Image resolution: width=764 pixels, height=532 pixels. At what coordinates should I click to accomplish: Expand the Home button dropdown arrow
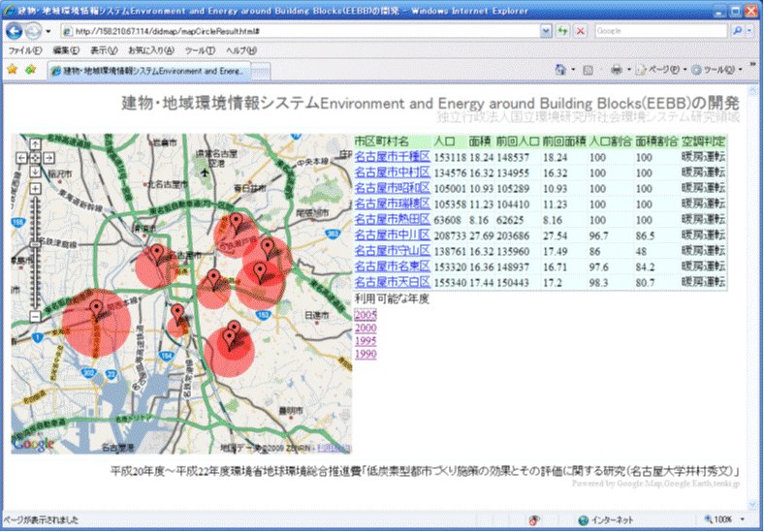click(573, 70)
